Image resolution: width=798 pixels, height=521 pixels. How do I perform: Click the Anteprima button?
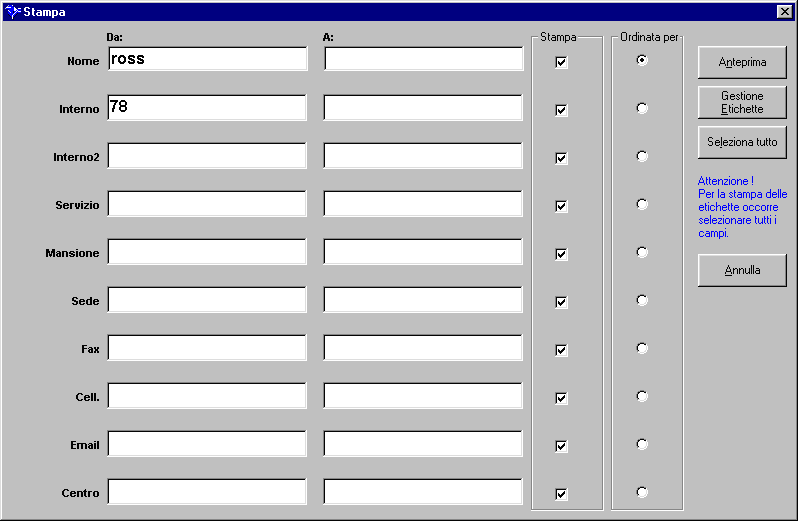coord(742,62)
